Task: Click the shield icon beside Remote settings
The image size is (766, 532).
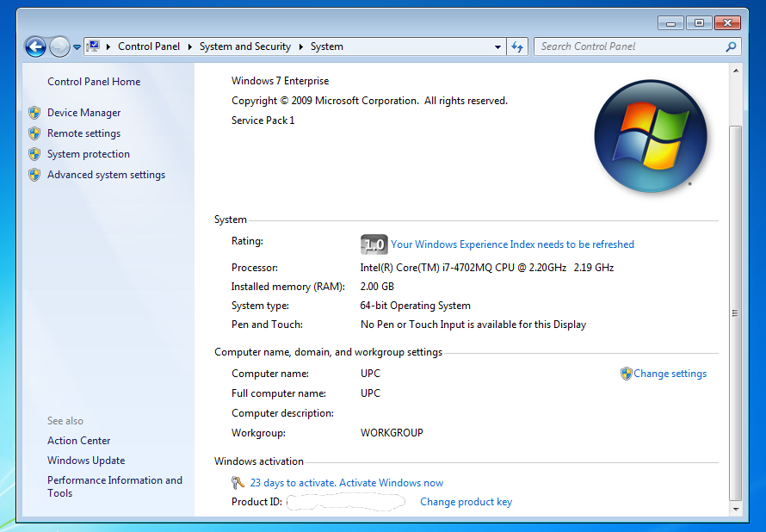Action: [x=34, y=133]
